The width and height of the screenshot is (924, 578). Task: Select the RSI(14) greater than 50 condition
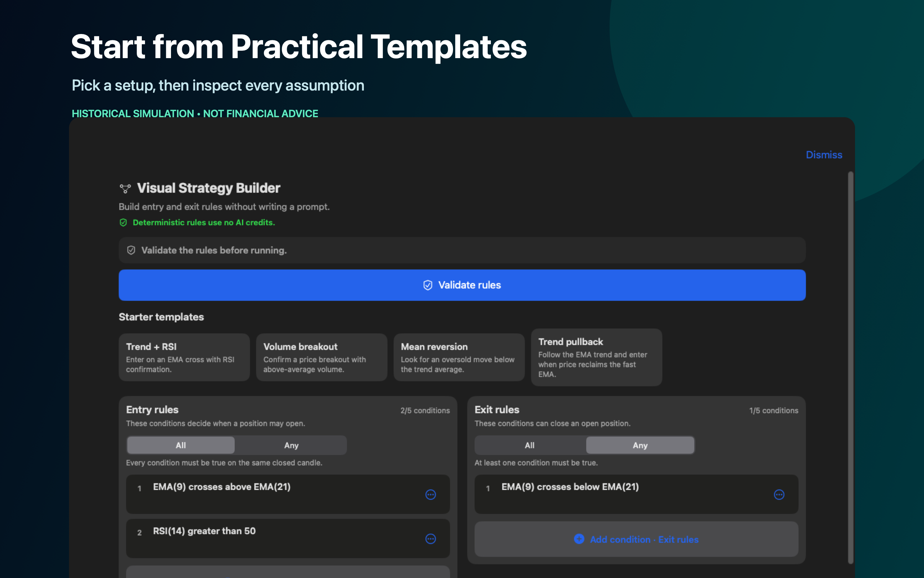click(x=288, y=538)
